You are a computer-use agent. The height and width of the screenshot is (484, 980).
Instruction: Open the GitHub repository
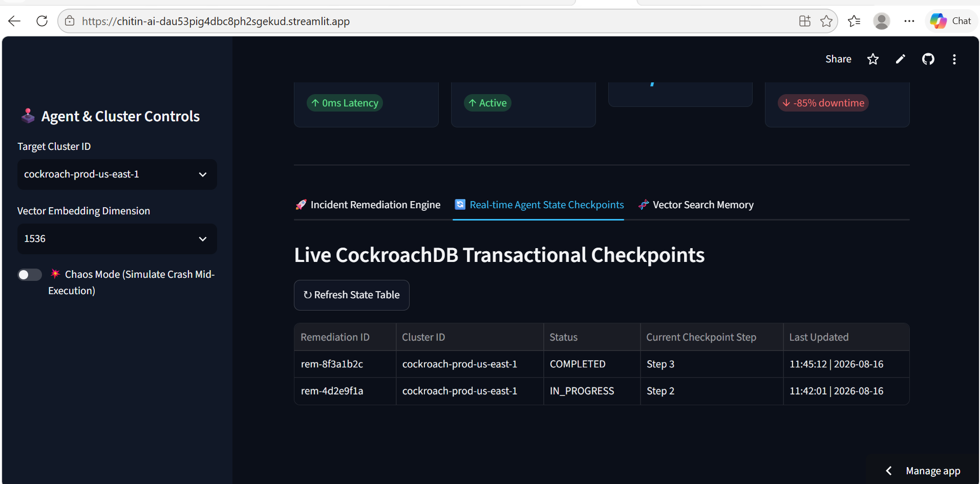coord(928,59)
